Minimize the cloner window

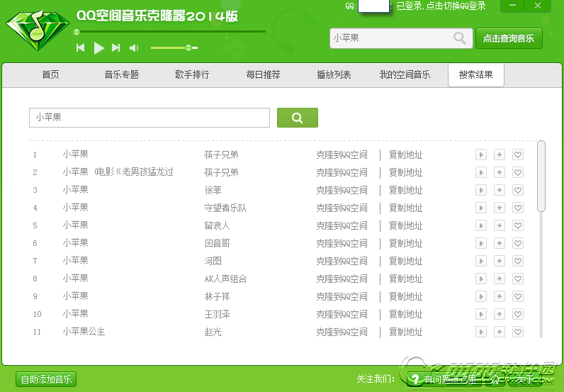(x=512, y=6)
